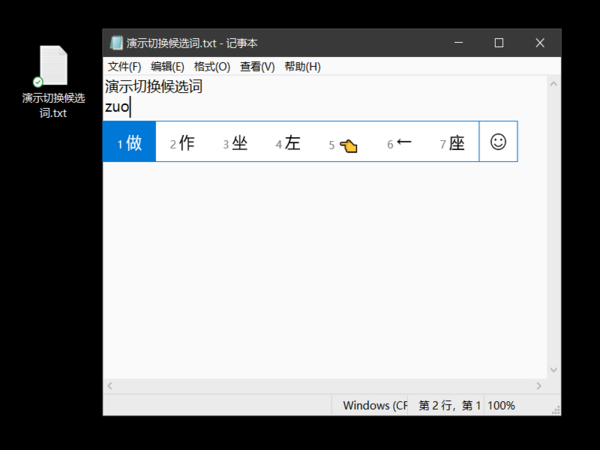Click the text line 演示切换候选词
The height and width of the screenshot is (450, 600).
153,86
